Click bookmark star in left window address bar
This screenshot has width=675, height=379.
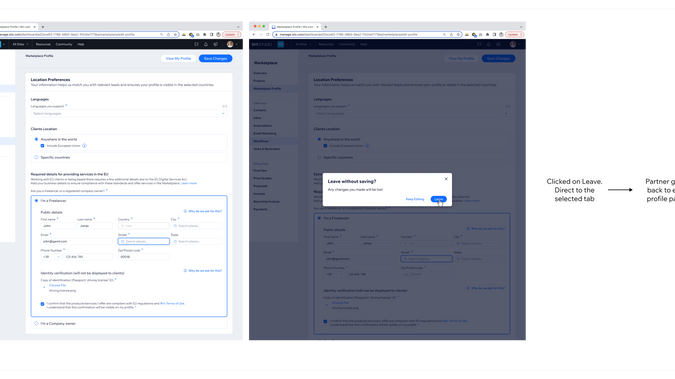pos(175,34)
